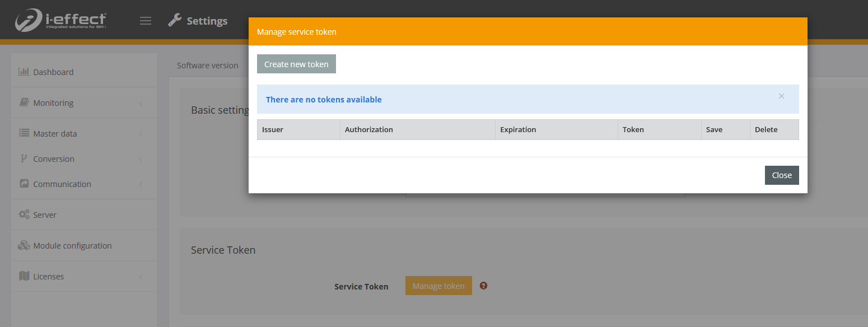Expand the Monitoring submenu chevron
The image size is (868, 327).
[x=141, y=103]
